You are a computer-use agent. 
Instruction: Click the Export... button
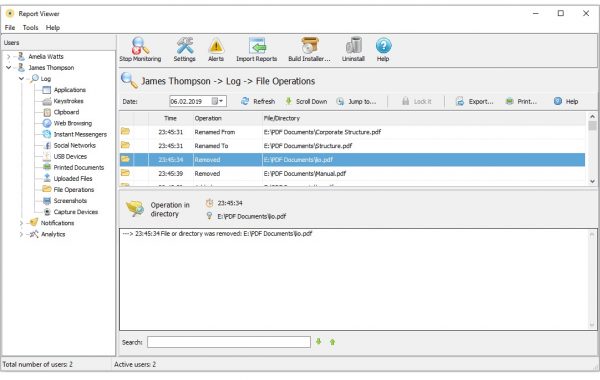coord(474,101)
